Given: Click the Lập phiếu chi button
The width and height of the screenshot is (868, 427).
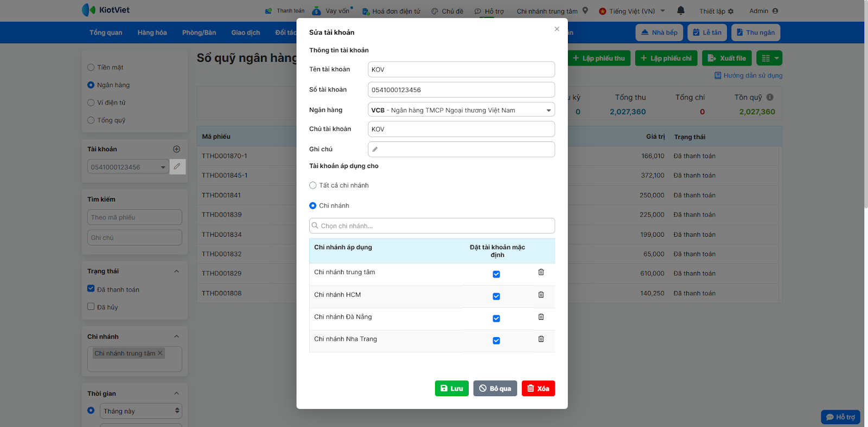Looking at the screenshot, I should (x=666, y=58).
